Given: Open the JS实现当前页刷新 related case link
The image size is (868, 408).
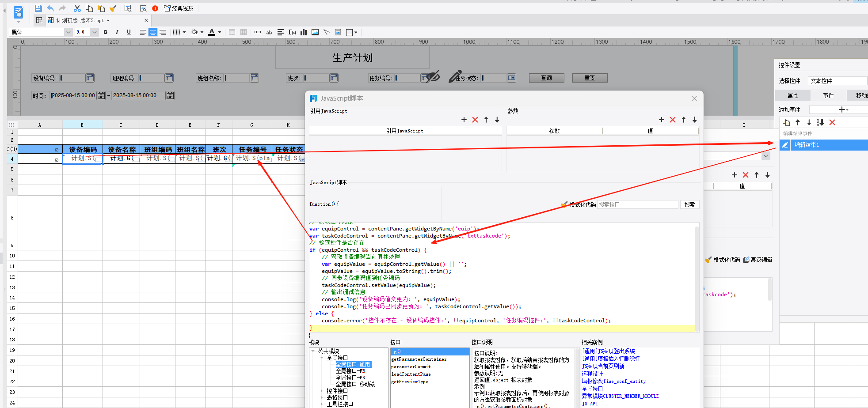Looking at the screenshot, I should click(603, 366).
